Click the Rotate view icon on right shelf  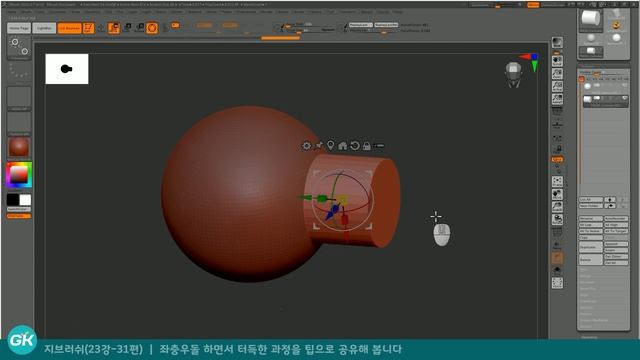557,219
